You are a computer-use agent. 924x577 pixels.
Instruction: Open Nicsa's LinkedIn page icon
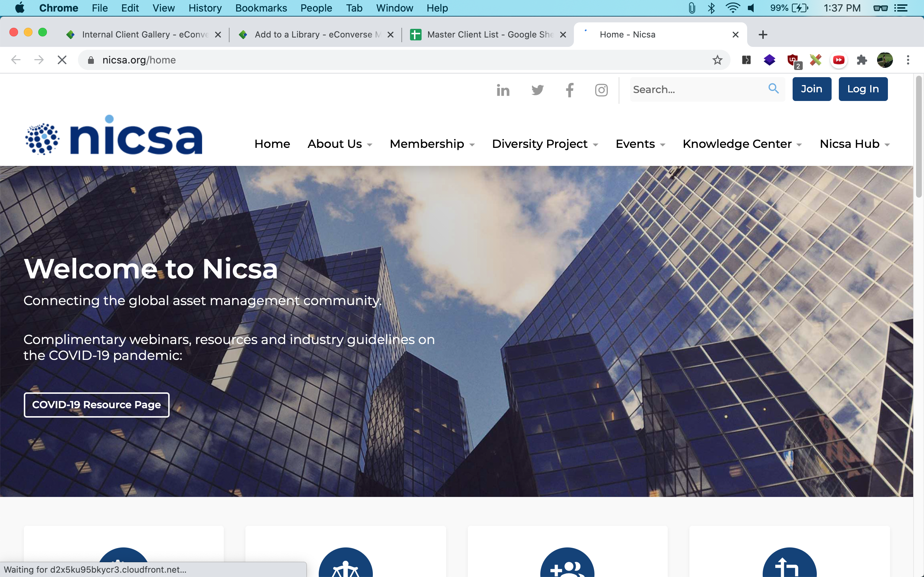click(503, 90)
